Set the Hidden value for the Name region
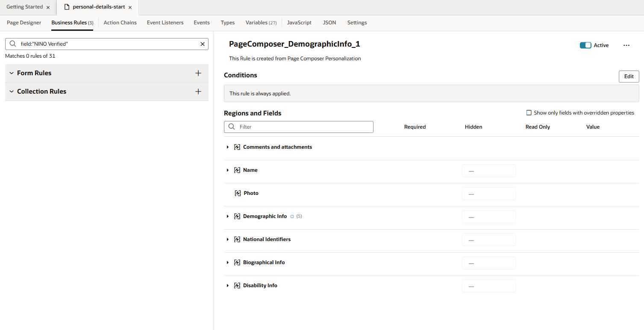The height and width of the screenshot is (330, 644). coord(488,170)
